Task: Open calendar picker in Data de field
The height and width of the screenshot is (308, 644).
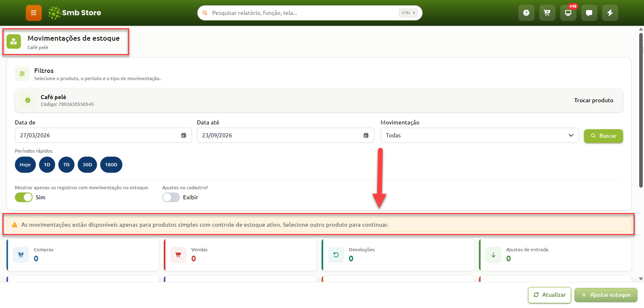Action: (184, 135)
